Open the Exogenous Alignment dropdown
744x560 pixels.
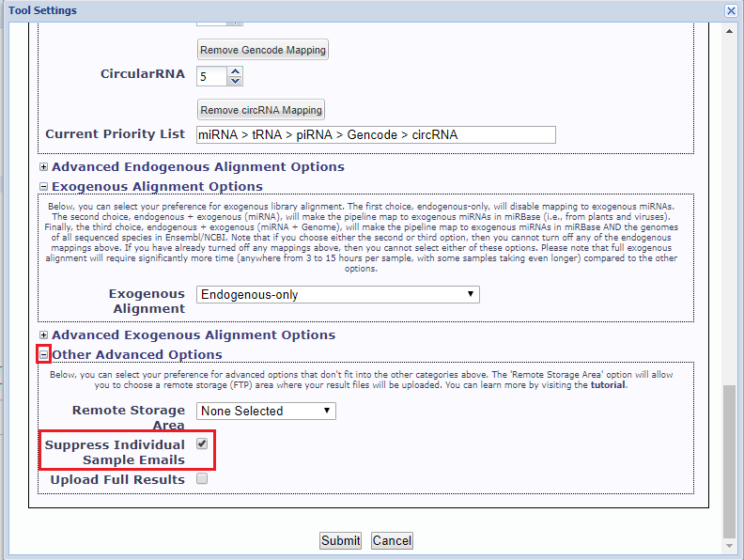[x=338, y=295]
